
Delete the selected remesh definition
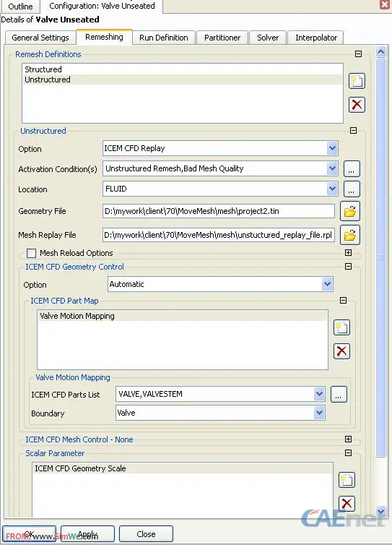357,105
